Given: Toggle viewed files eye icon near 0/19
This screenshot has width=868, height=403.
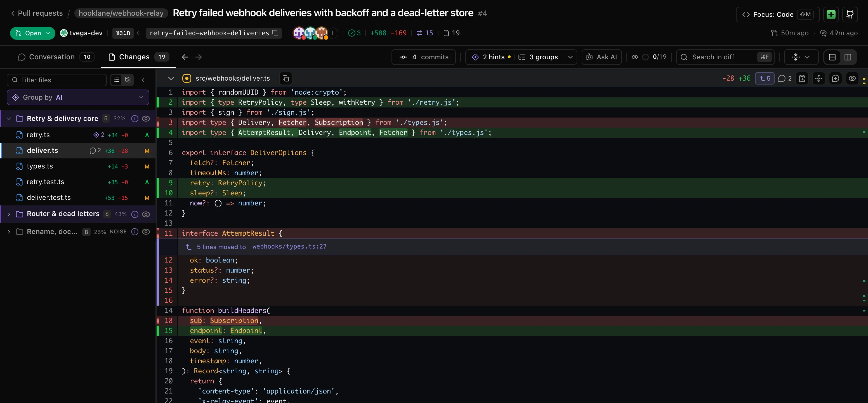Looking at the screenshot, I should tap(635, 57).
